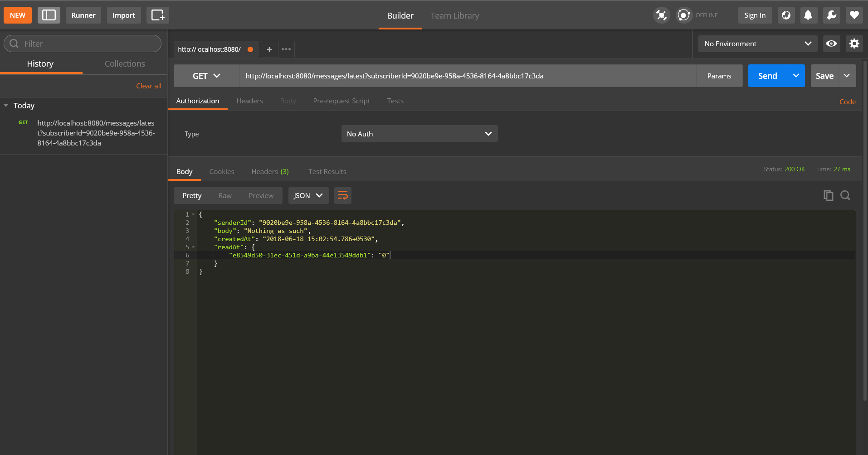Open the Runner

point(83,15)
